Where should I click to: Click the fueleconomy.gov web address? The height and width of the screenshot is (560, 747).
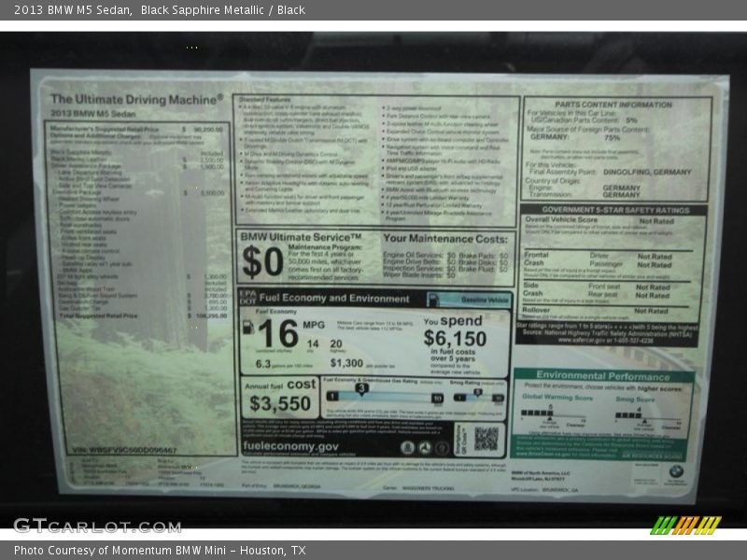290,447
